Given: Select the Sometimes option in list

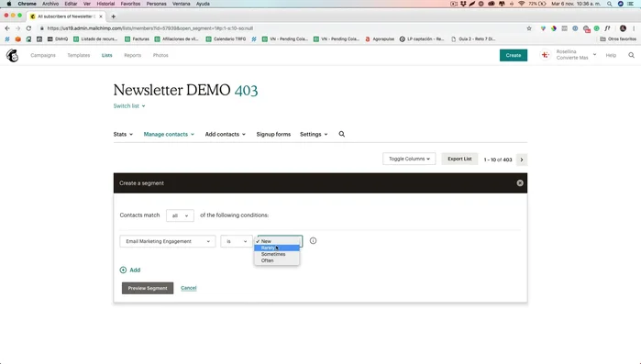Looking at the screenshot, I should 277,254.
